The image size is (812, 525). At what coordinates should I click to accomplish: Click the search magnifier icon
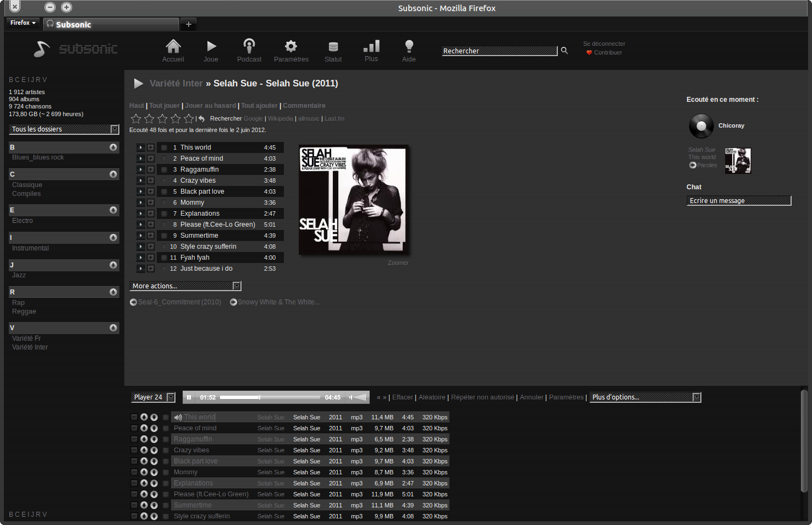pos(564,51)
